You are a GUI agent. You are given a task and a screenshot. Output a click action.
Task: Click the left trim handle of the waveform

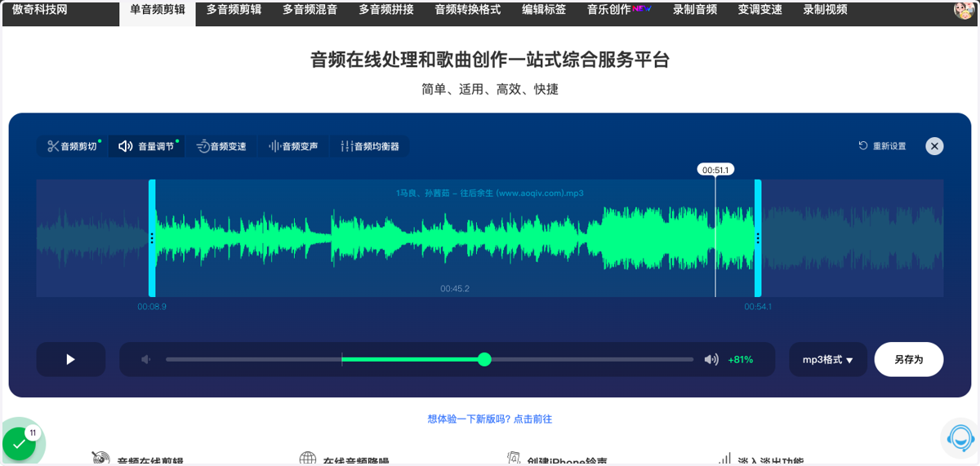pos(152,238)
